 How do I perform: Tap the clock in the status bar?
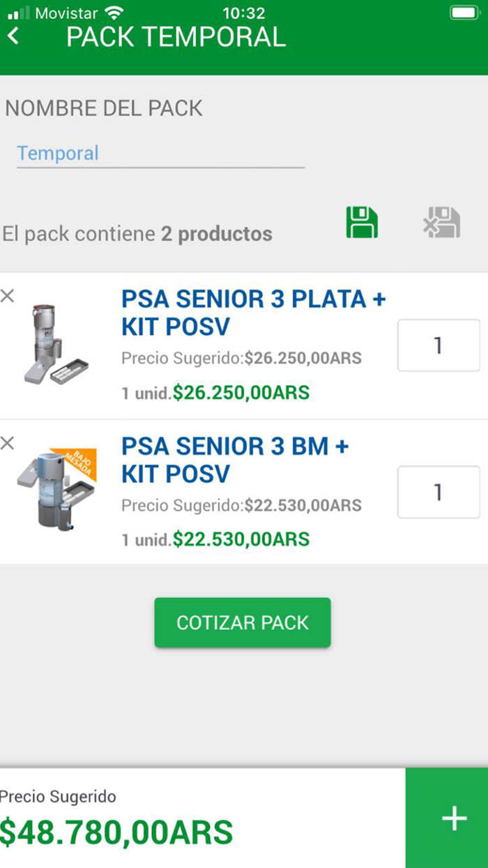pos(244,13)
